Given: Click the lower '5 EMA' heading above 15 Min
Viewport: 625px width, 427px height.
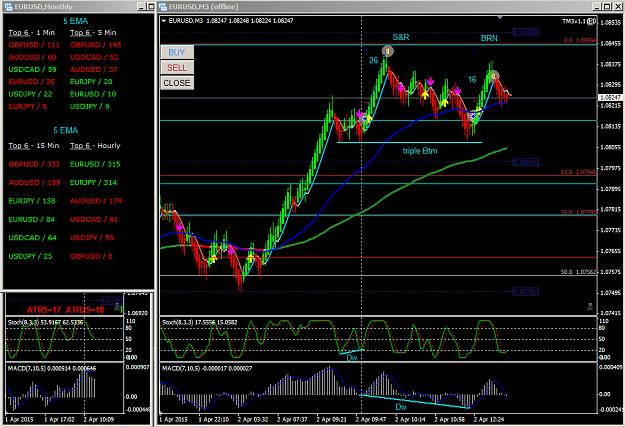Looking at the screenshot, I should pyautogui.click(x=66, y=130).
